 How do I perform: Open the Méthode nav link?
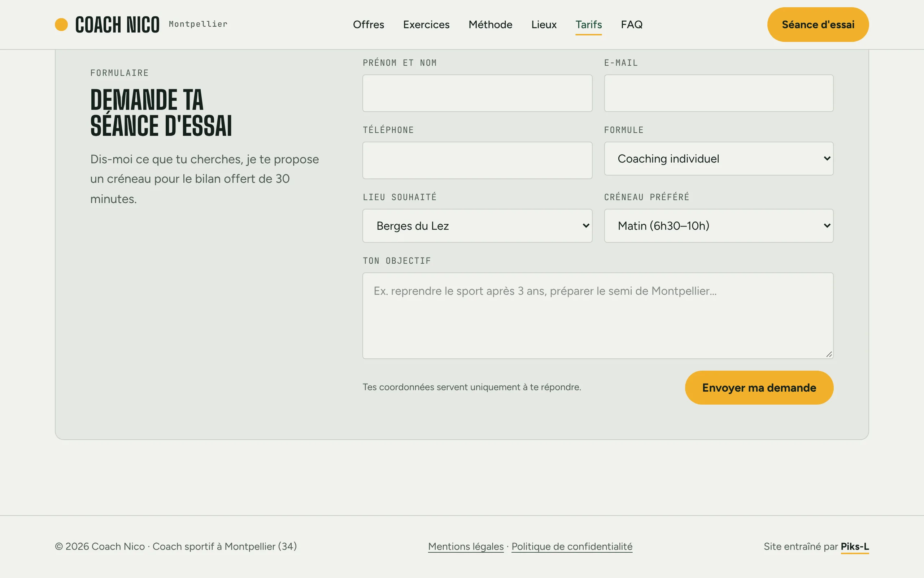(x=490, y=25)
